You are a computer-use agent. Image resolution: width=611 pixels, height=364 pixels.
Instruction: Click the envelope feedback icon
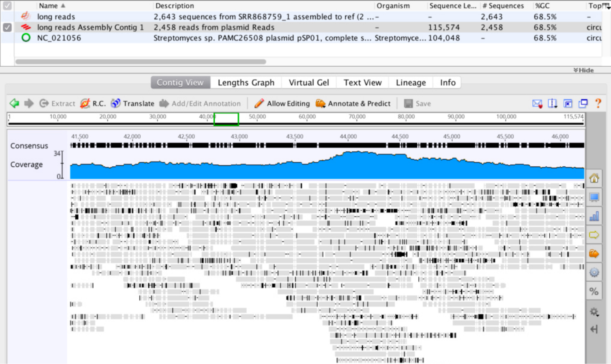point(537,103)
